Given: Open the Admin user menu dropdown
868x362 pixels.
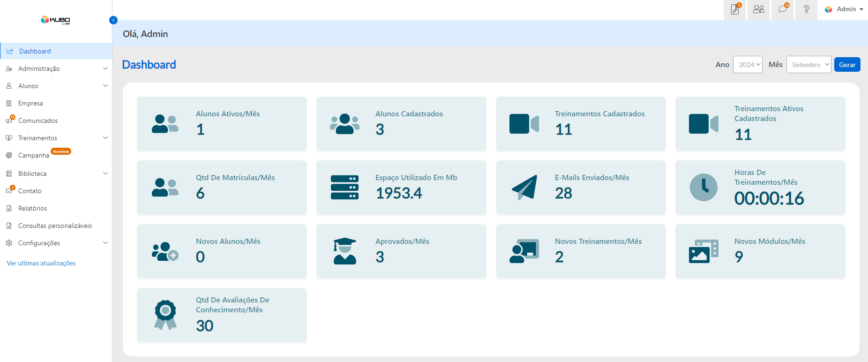Looking at the screenshot, I should (x=844, y=9).
